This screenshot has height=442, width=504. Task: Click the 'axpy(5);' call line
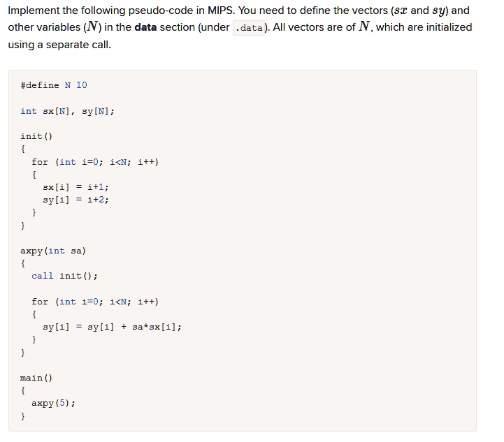[x=53, y=403]
